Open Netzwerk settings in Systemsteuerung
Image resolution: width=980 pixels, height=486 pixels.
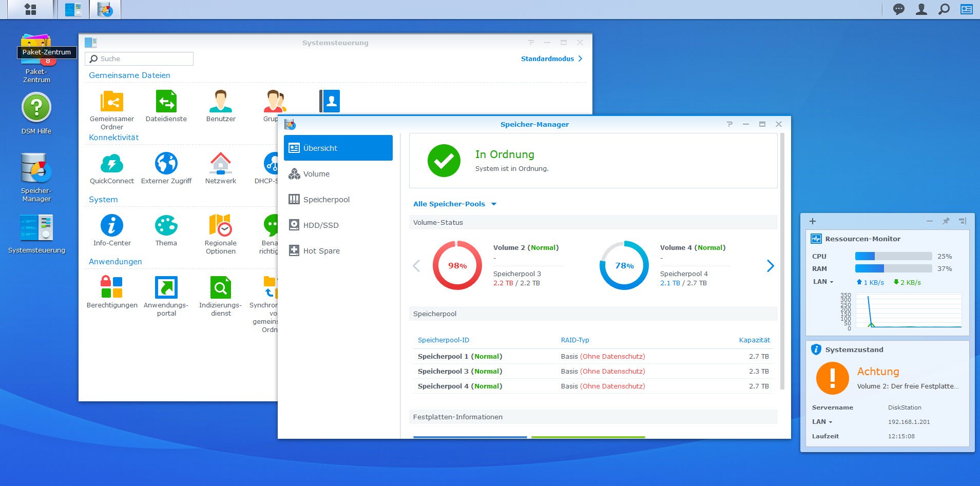pyautogui.click(x=221, y=168)
